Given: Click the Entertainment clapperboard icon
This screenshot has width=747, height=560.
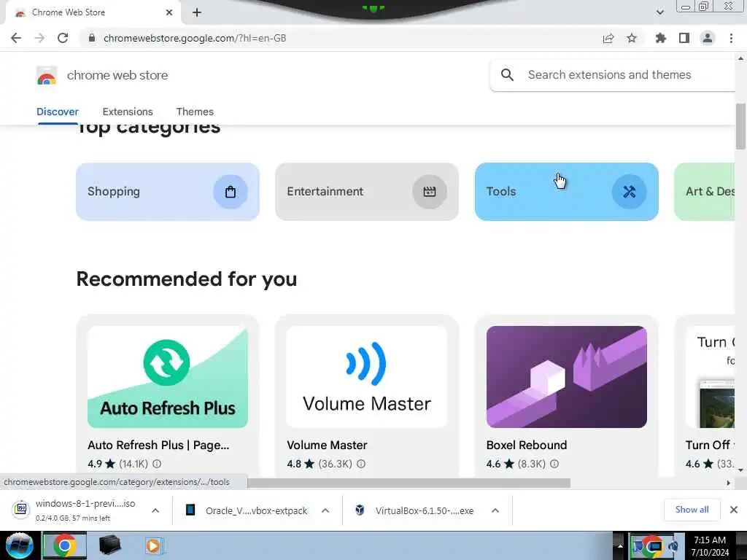Looking at the screenshot, I should [429, 192].
